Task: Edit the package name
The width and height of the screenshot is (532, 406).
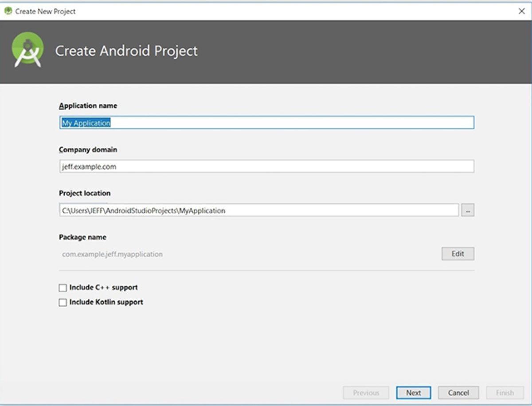Action: click(x=458, y=254)
